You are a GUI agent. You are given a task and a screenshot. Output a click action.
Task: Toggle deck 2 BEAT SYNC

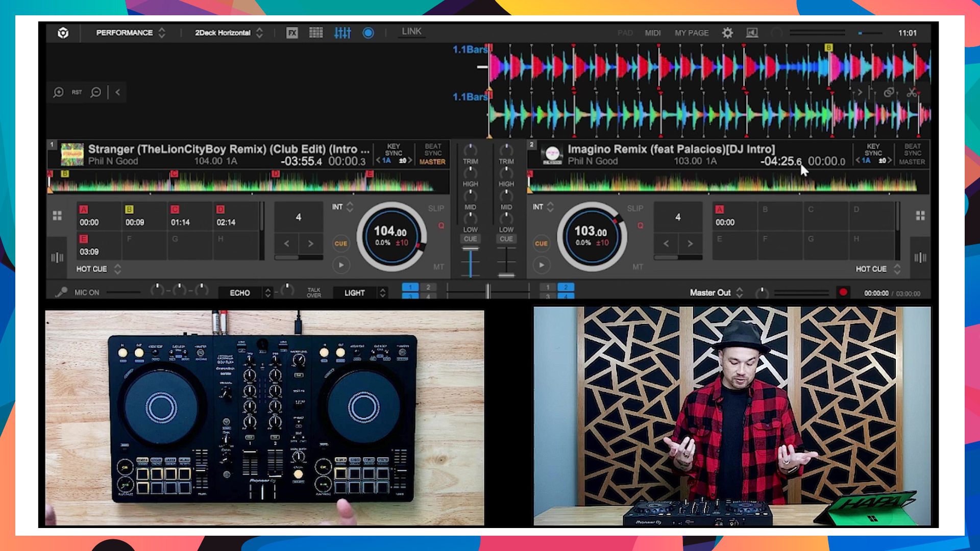[x=913, y=149]
